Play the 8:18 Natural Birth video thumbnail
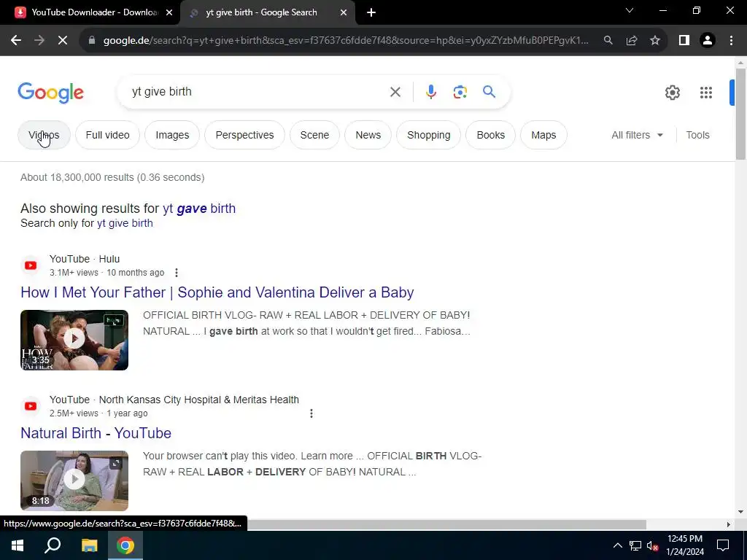The width and height of the screenshot is (747, 560). click(74, 481)
